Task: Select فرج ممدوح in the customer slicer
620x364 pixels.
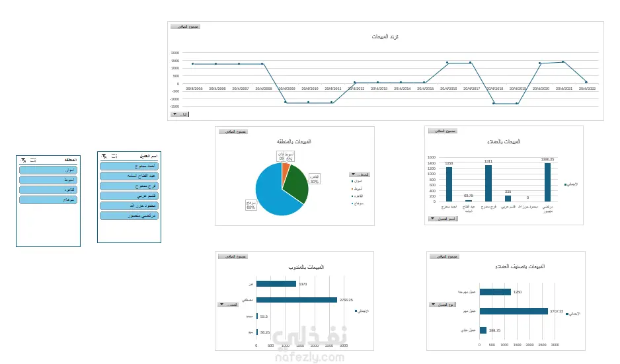Action: [130, 186]
